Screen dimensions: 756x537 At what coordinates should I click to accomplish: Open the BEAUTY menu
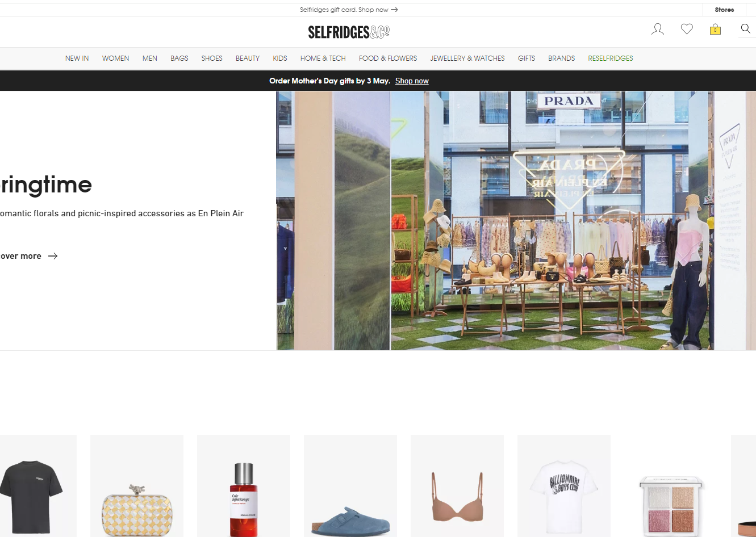coord(248,58)
